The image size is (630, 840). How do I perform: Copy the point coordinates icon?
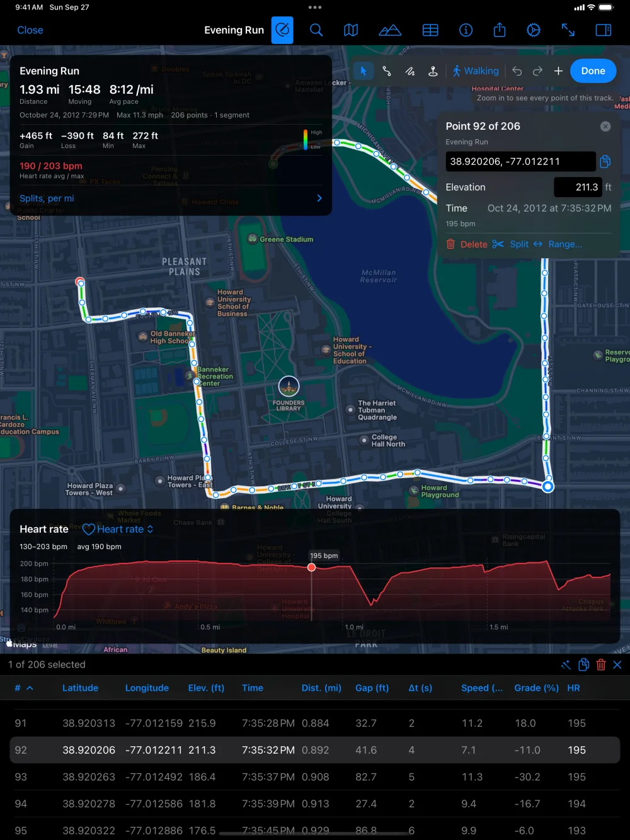point(605,161)
